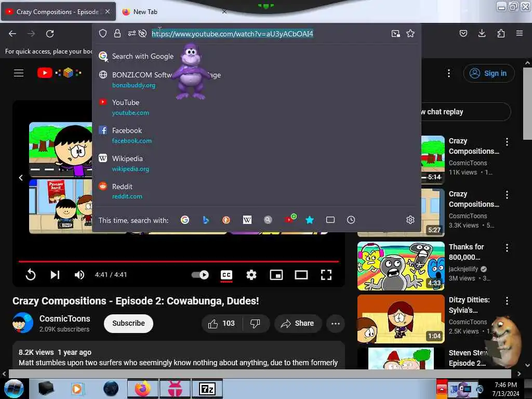
Task: Replay the video with replay button
Action: click(x=31, y=274)
